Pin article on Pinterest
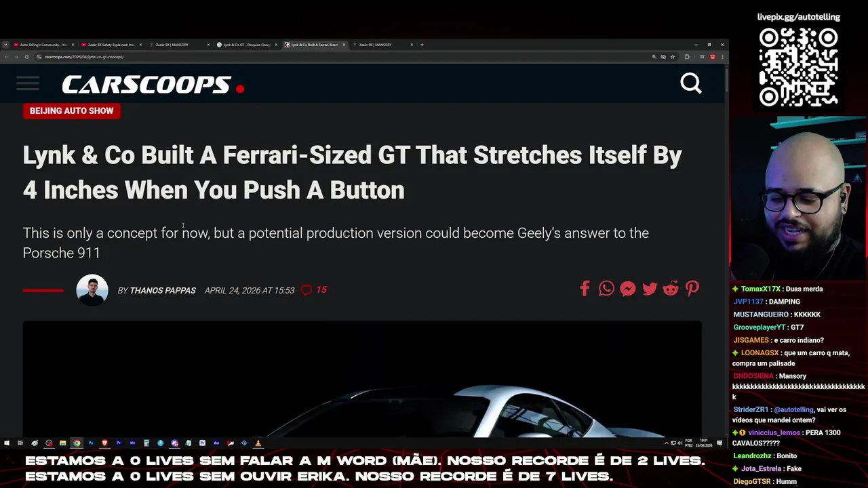Viewport: 868px width, 488px height. coord(692,289)
